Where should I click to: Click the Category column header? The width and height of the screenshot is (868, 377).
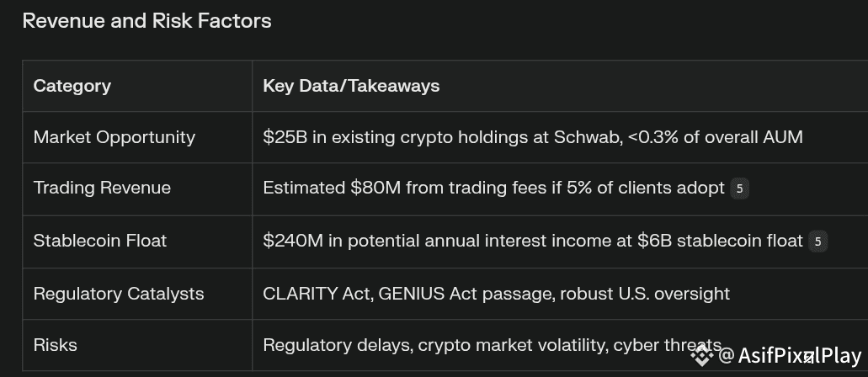pyautogui.click(x=72, y=86)
